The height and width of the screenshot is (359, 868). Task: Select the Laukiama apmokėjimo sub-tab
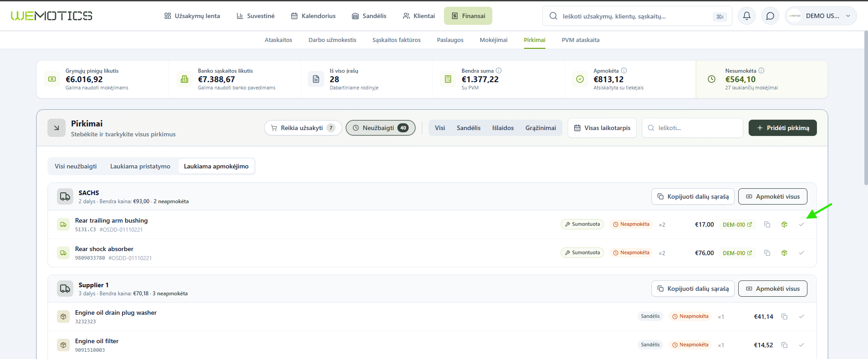point(216,166)
